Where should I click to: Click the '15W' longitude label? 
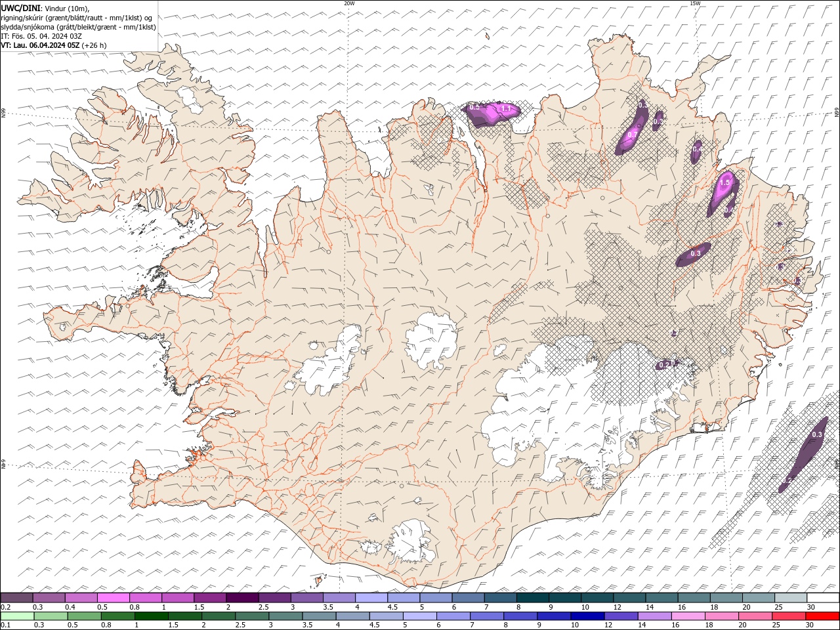pyautogui.click(x=695, y=3)
